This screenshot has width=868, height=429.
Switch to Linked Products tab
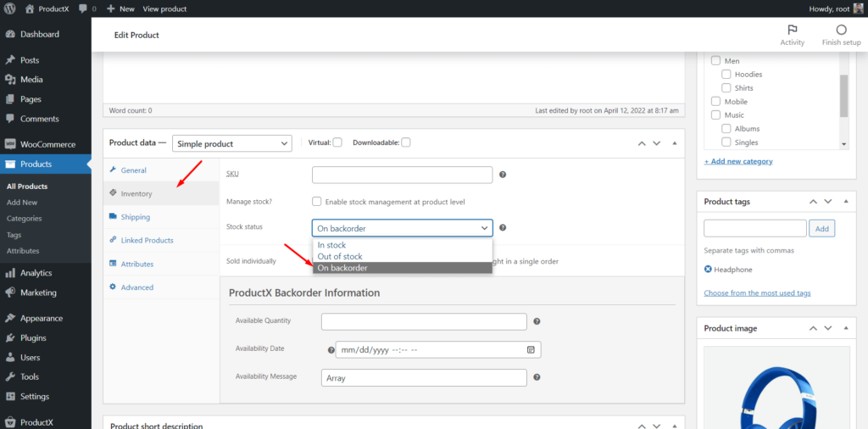[x=162, y=240]
